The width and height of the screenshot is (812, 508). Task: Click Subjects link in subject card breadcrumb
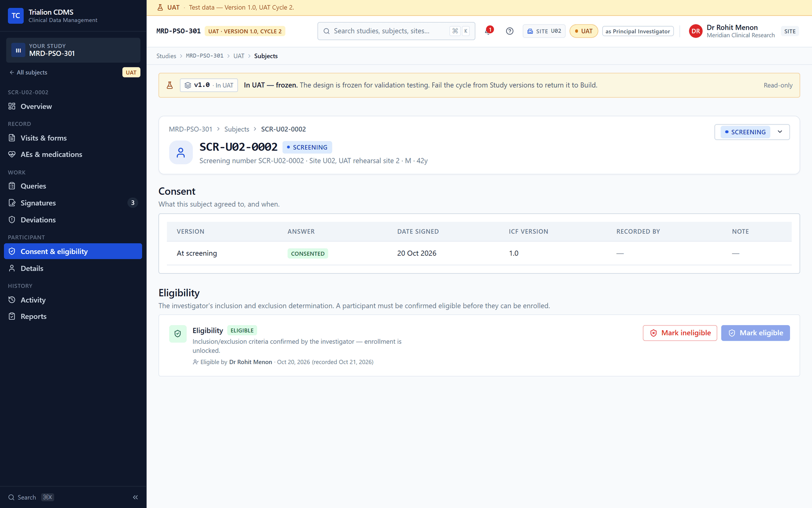[x=237, y=129]
